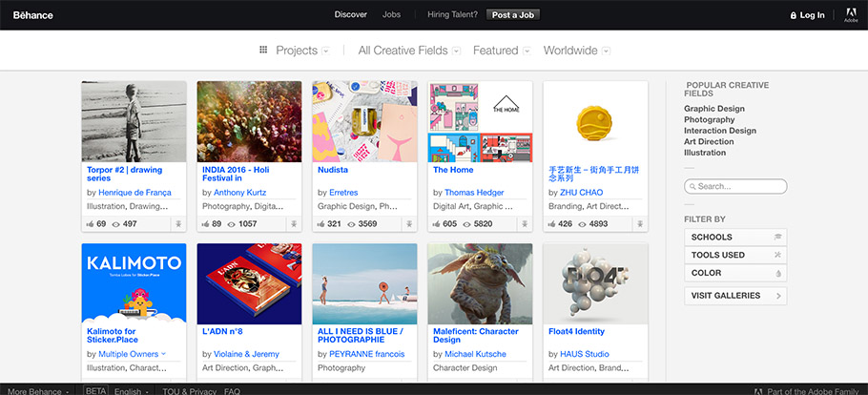Screen dimensions: 868x395
Task: Expand the Featured sort dropdown
Action: click(501, 51)
